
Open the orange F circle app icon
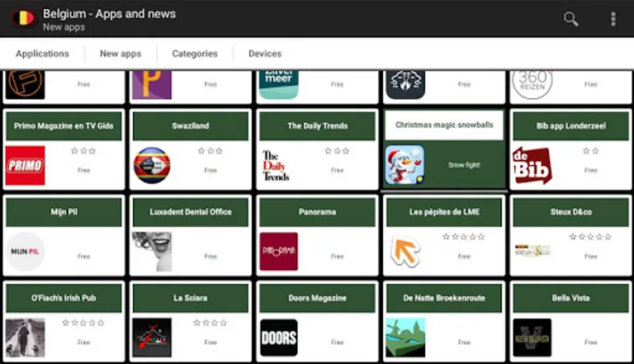tap(25, 84)
